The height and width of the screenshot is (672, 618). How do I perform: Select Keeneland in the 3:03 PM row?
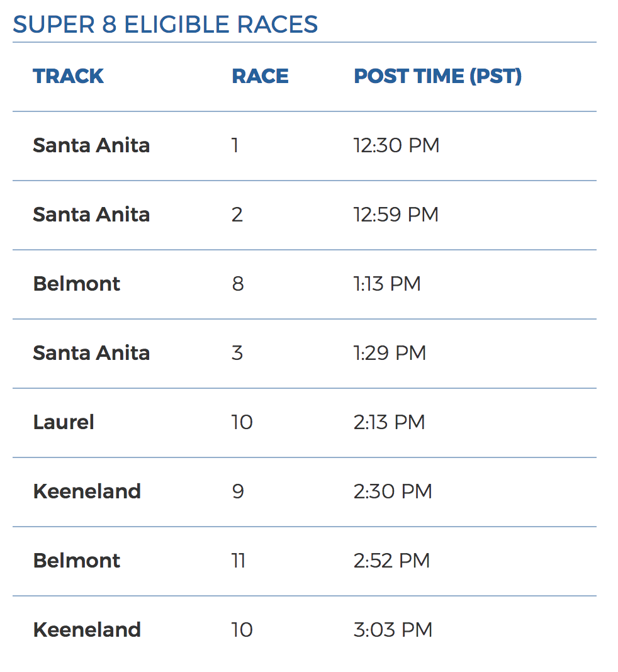(x=87, y=630)
